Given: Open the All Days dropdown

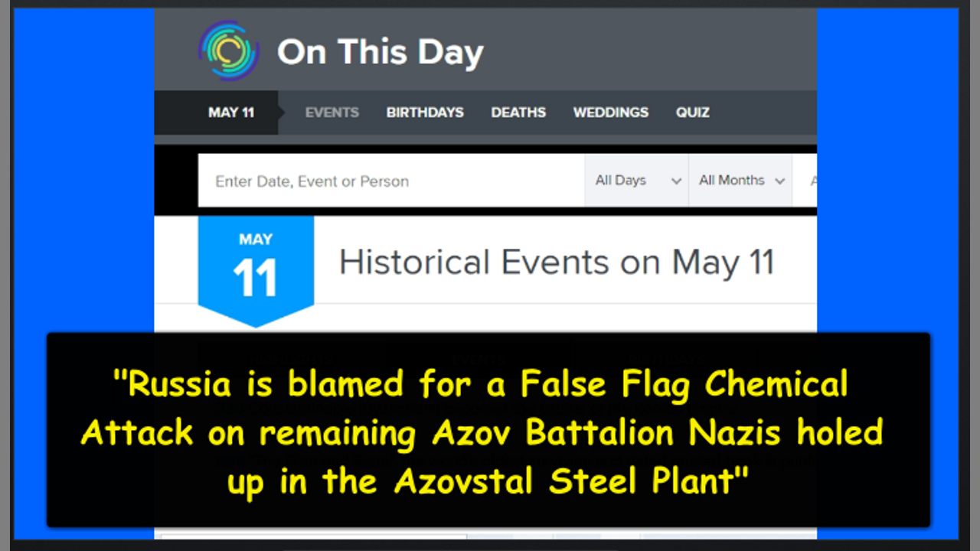Looking at the screenshot, I should 628,181.
